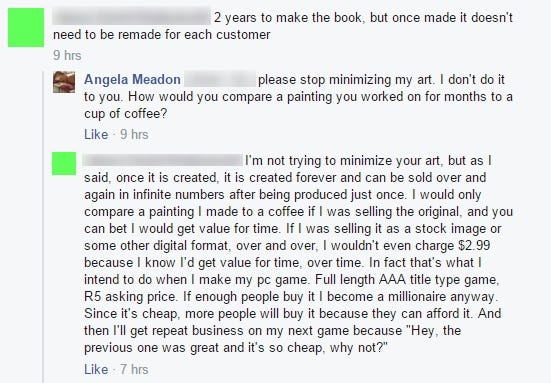Click the vertical reply thread line on the left

pyautogui.click(x=44, y=227)
